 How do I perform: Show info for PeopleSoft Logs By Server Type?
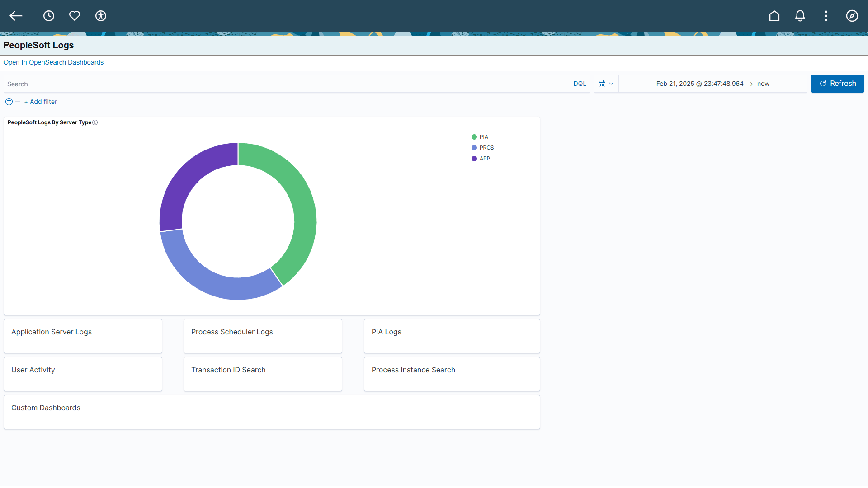(95, 122)
